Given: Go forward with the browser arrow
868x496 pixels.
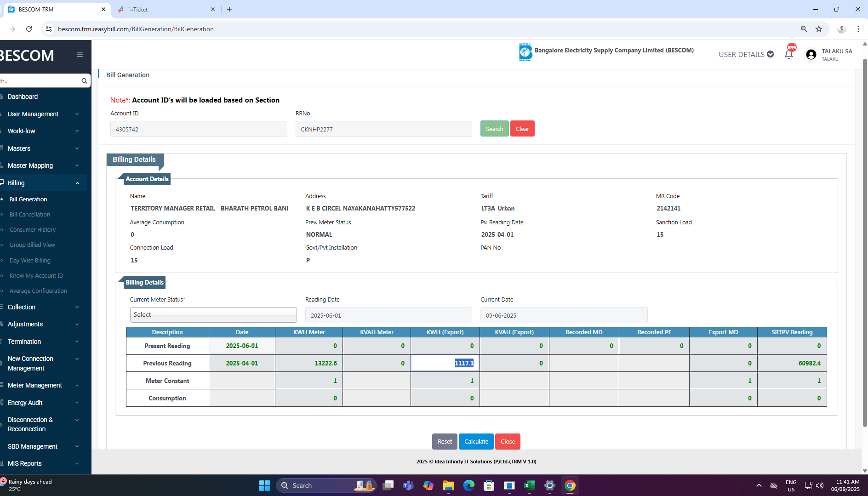Looking at the screenshot, I should [x=12, y=29].
